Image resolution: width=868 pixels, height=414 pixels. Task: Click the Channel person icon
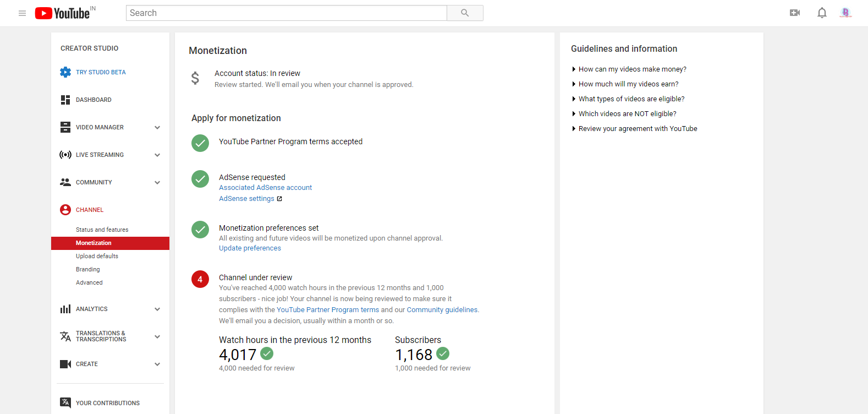point(65,210)
